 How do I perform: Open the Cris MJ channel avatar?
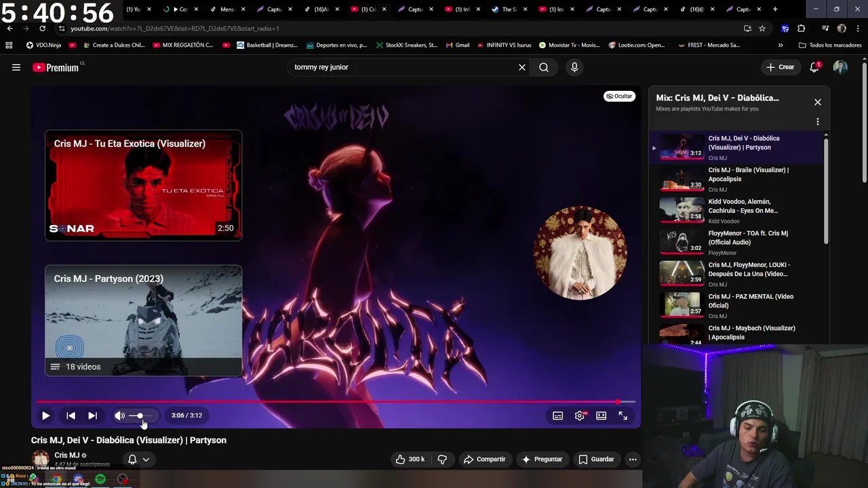pos(41,459)
